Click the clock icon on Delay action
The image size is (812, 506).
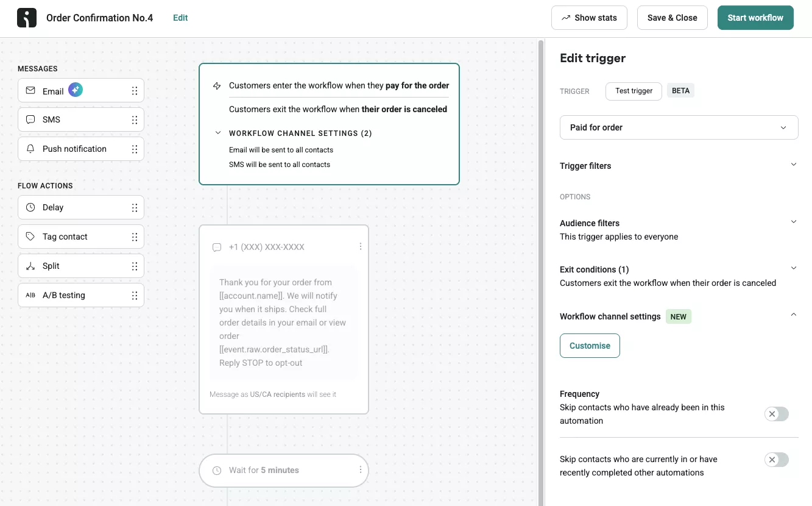30,207
